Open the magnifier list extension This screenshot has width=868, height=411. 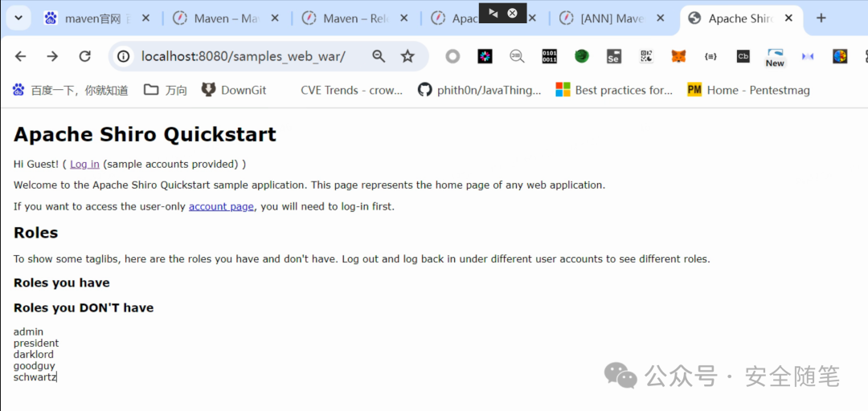point(517,56)
